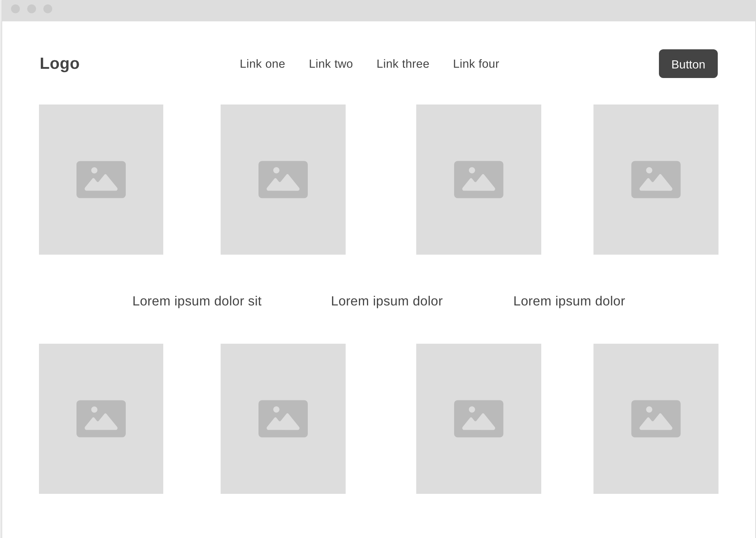Open Link four in navigation

pyautogui.click(x=476, y=64)
